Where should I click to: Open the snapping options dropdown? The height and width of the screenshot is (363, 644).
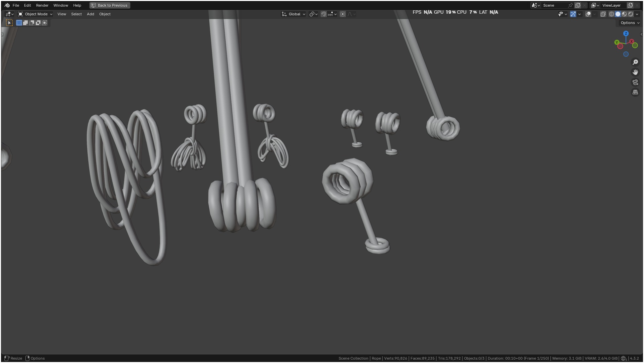click(x=332, y=14)
